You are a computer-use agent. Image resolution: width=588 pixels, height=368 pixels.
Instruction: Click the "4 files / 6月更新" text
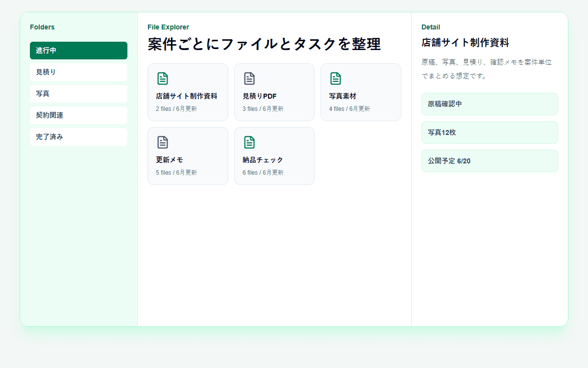[x=349, y=109]
